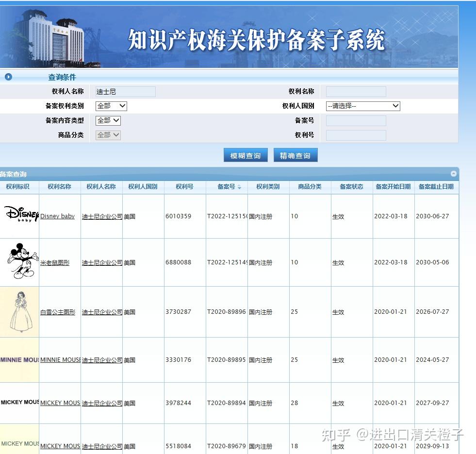Expand the 备案内容类型 dropdown
Screen dimensions: 476x454
point(108,120)
